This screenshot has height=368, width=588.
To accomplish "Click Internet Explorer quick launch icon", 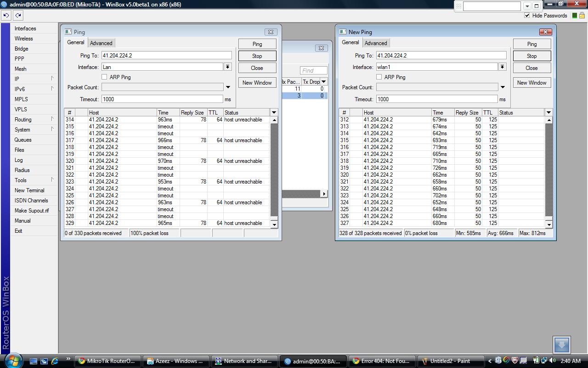I will [55, 361].
